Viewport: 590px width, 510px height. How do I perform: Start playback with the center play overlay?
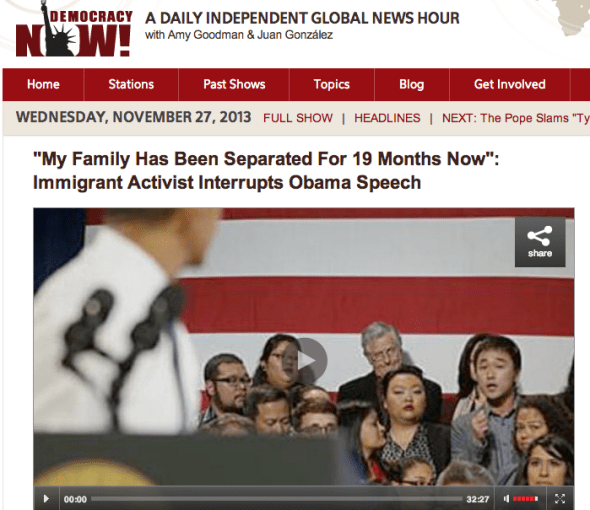(x=306, y=361)
